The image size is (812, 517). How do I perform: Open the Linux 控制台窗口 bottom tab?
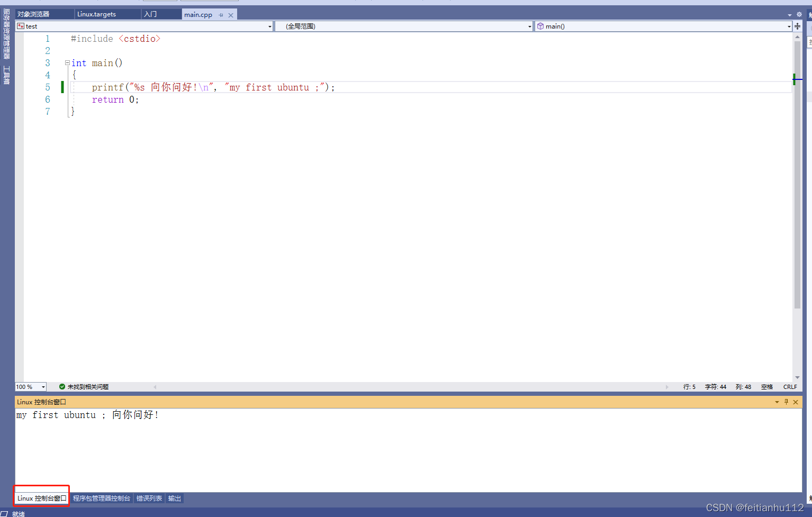[42, 498]
